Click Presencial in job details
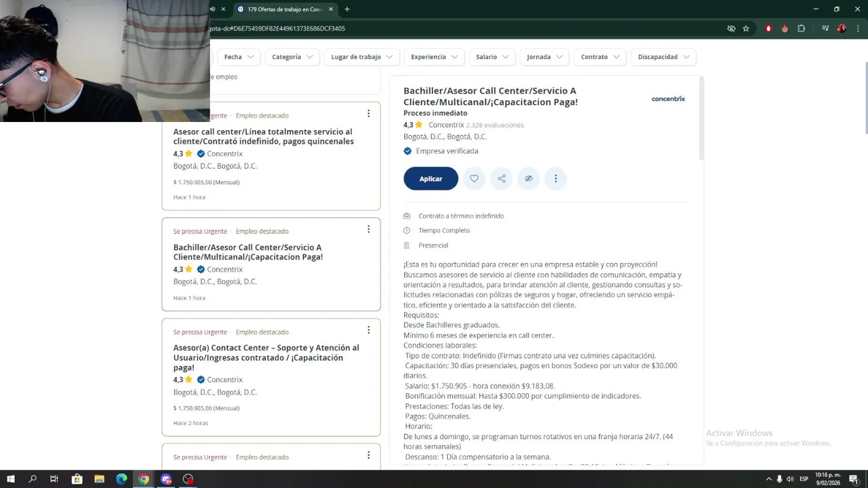868x488 pixels. coord(433,245)
